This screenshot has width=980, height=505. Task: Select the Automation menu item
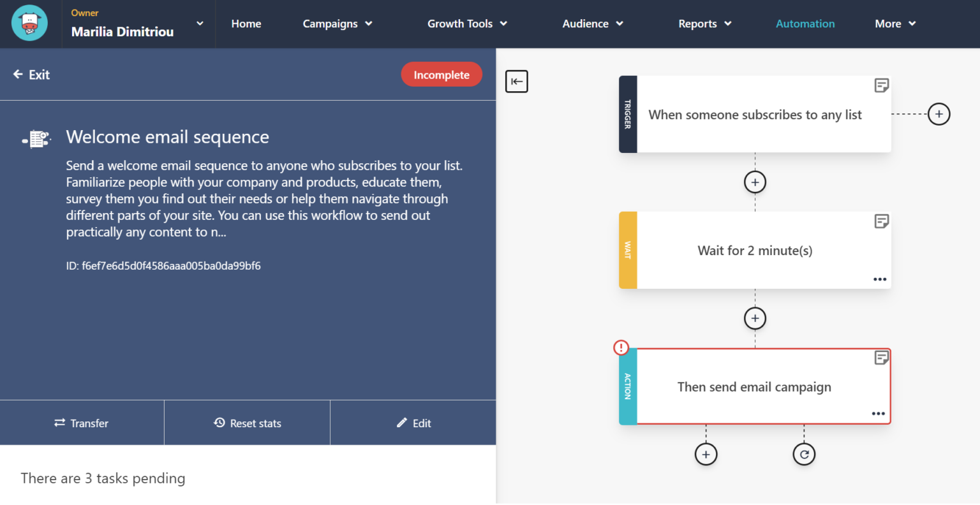point(805,24)
